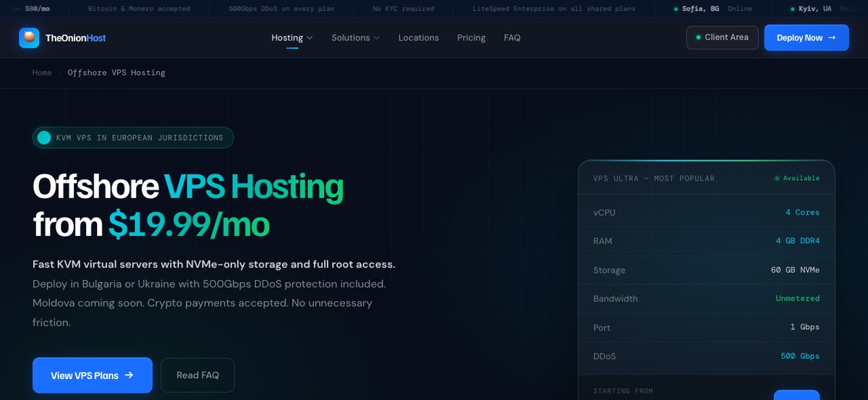Click the vCPU row label
This screenshot has height=400, width=868.
tap(605, 213)
